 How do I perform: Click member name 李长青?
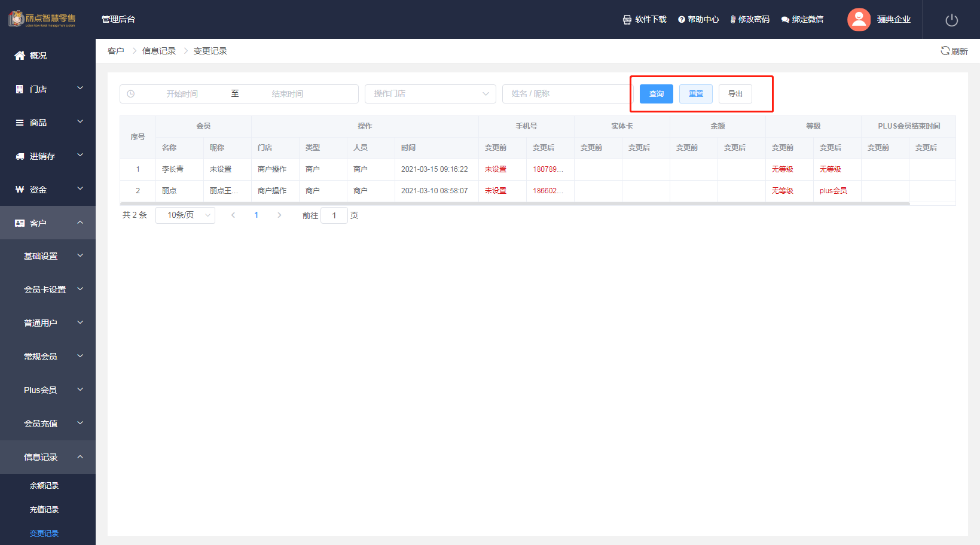pyautogui.click(x=173, y=169)
